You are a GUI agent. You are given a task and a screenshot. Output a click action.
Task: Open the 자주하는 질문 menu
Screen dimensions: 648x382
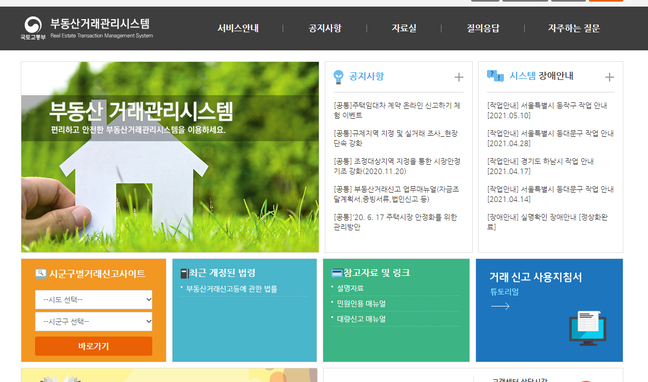pyautogui.click(x=574, y=28)
